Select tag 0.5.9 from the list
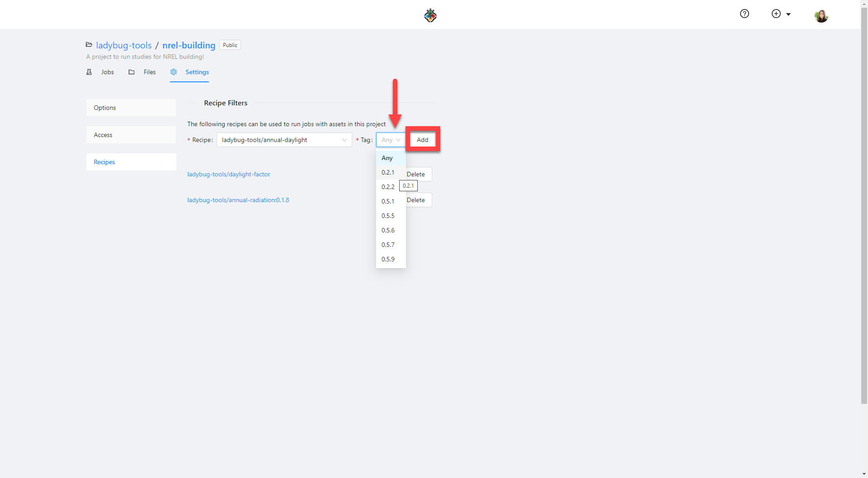 coord(388,260)
